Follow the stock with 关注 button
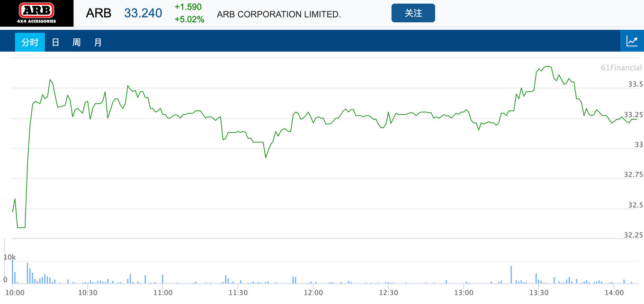644x304 pixels. point(413,13)
